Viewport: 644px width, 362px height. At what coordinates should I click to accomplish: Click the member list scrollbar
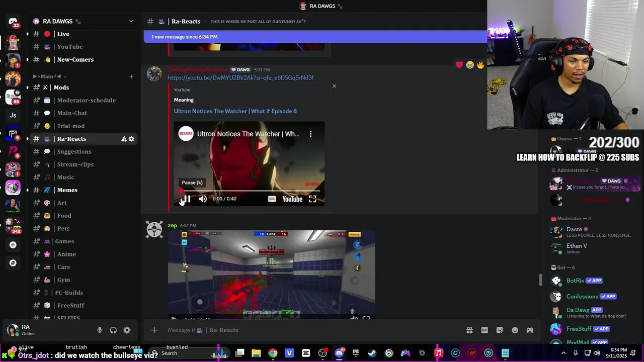(540, 280)
